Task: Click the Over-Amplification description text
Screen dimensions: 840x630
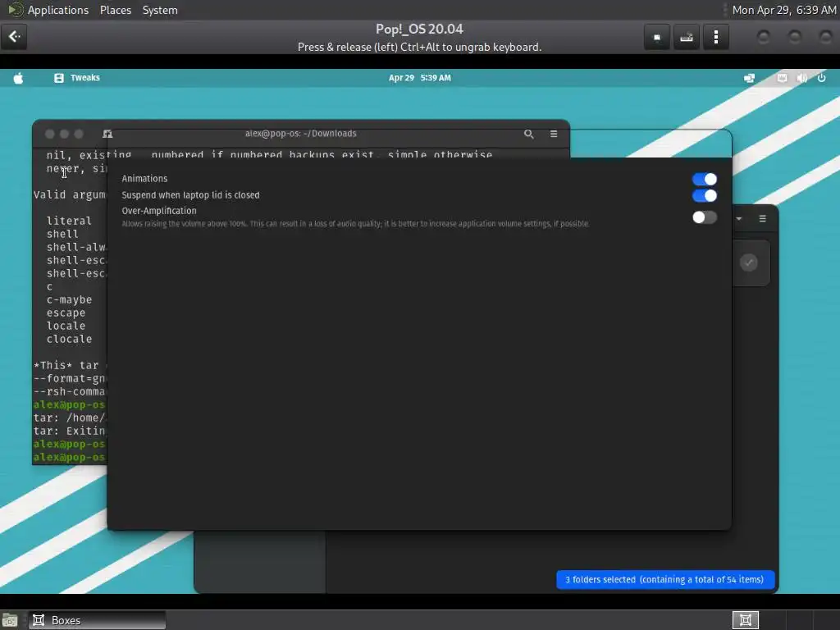Action: 355,224
